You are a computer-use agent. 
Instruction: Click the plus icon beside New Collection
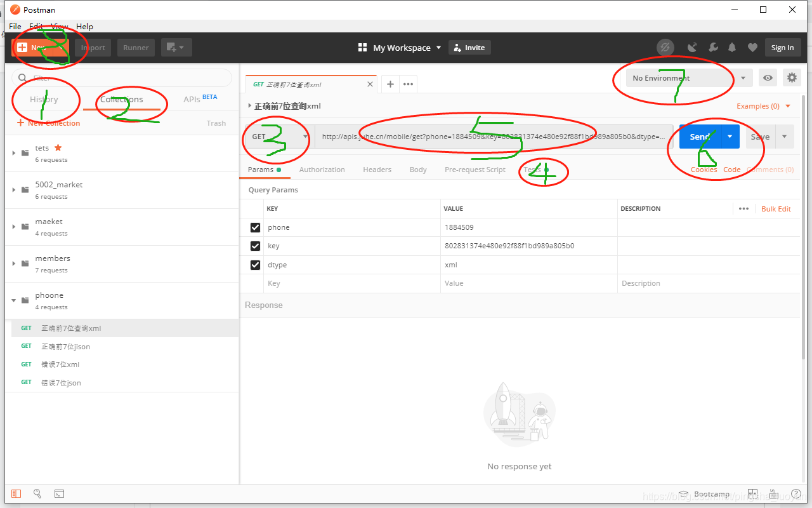pyautogui.click(x=20, y=123)
